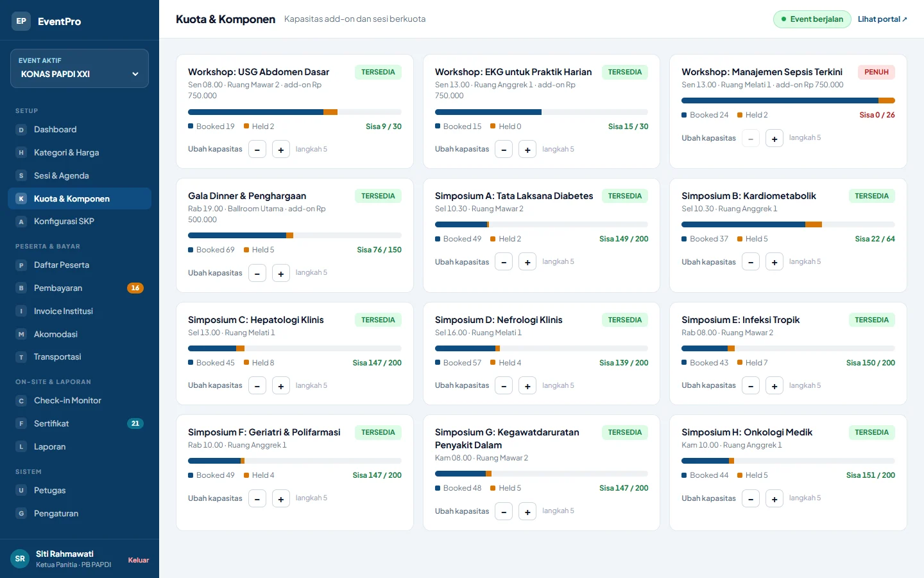Increase capacity for Simposium A Tata Laksana Diabetes
The width and height of the screenshot is (924, 578).
point(527,262)
